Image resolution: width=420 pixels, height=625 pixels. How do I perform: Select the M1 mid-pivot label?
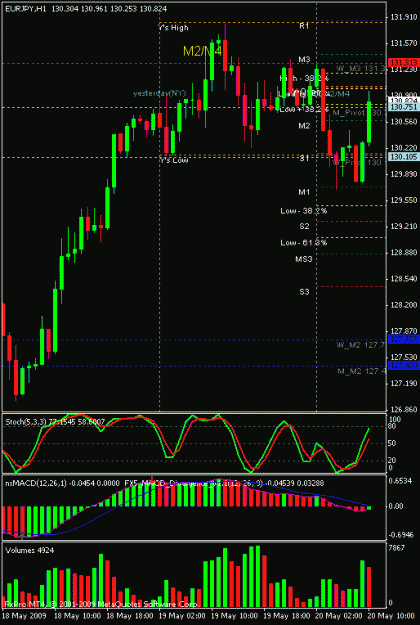click(x=304, y=192)
